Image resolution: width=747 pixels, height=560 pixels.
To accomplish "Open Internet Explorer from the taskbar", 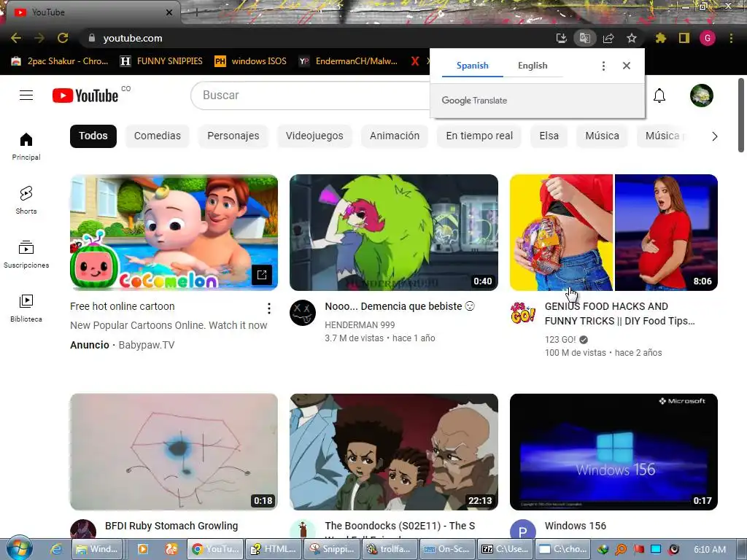I will click(56, 549).
